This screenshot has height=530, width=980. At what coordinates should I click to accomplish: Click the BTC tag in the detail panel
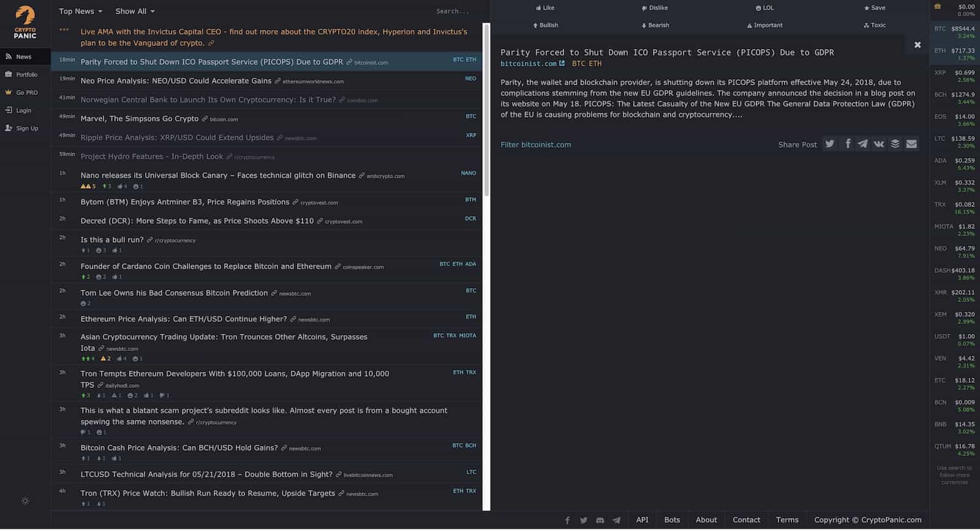pos(579,64)
